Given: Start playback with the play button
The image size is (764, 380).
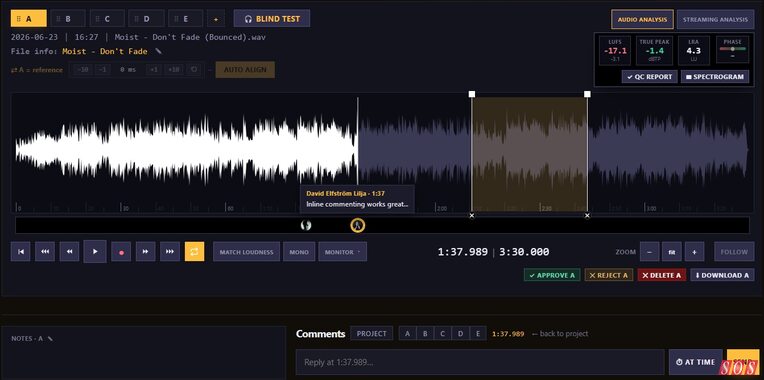Looking at the screenshot, I should (x=95, y=251).
